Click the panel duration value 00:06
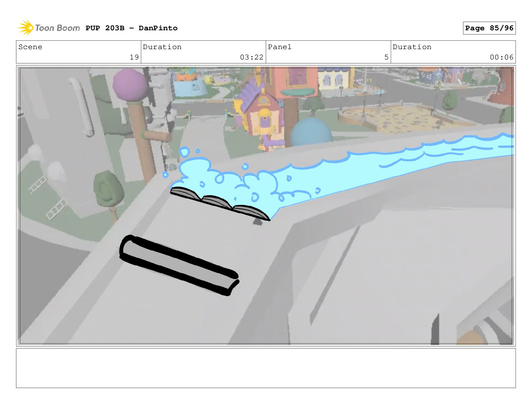 pyautogui.click(x=501, y=57)
